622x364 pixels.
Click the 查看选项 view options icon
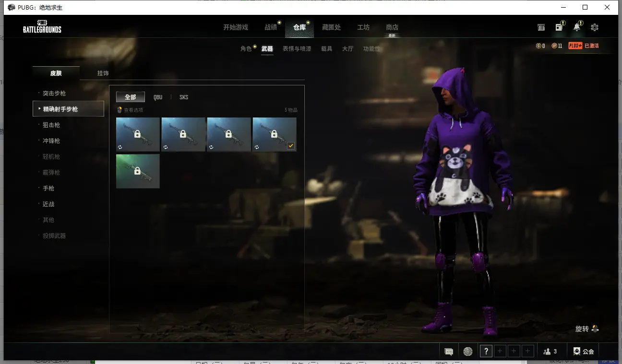pyautogui.click(x=120, y=110)
